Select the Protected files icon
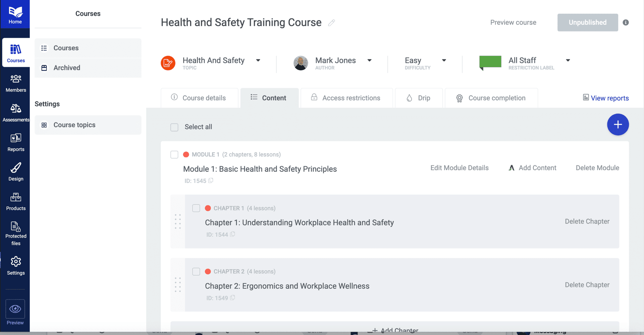Screen dimensions: 644x335 [15, 231]
